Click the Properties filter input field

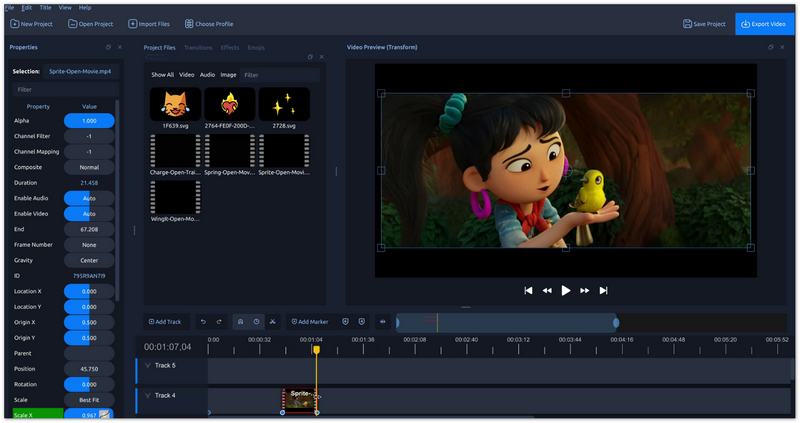(65, 89)
